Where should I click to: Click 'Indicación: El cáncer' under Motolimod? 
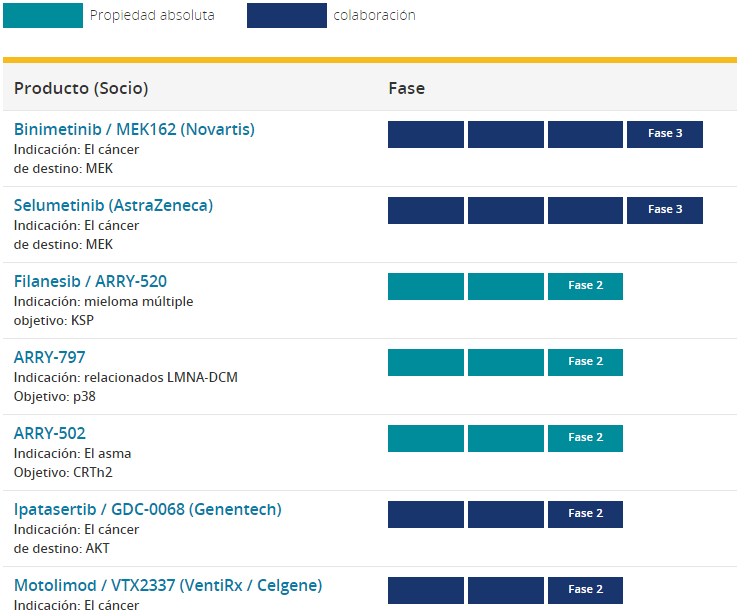tap(77, 605)
